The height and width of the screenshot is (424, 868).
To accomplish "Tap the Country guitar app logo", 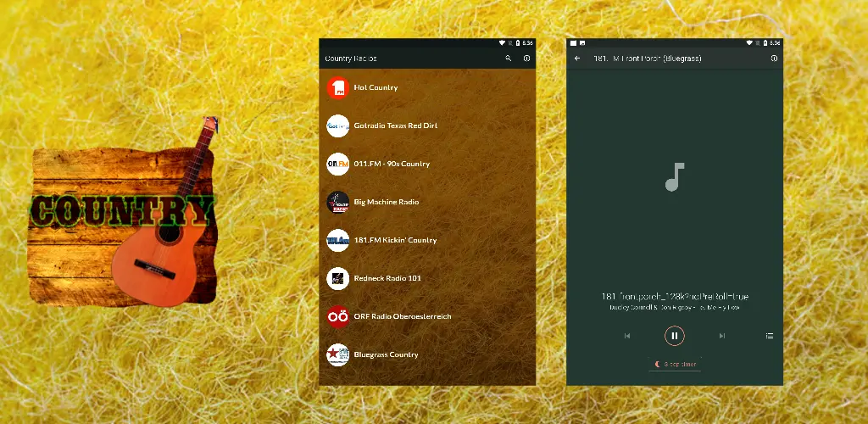I will tap(123, 211).
